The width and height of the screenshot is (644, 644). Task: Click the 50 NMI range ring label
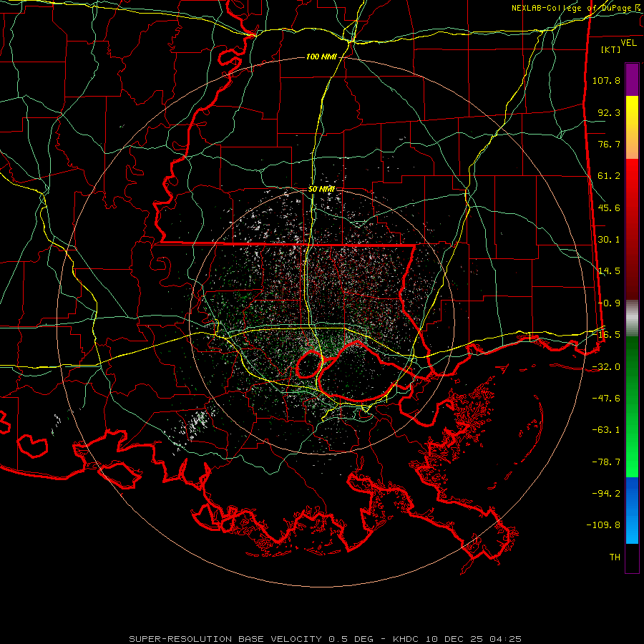tap(321, 189)
